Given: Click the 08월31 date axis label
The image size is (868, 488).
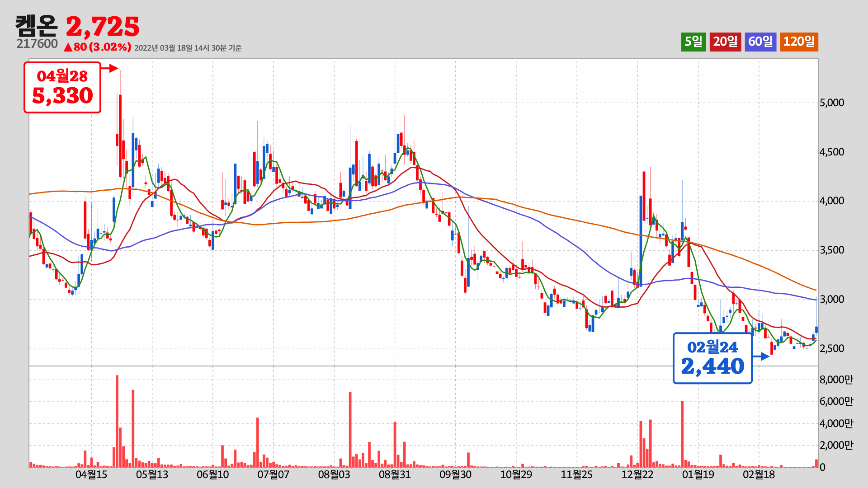Looking at the screenshot, I should 395,475.
